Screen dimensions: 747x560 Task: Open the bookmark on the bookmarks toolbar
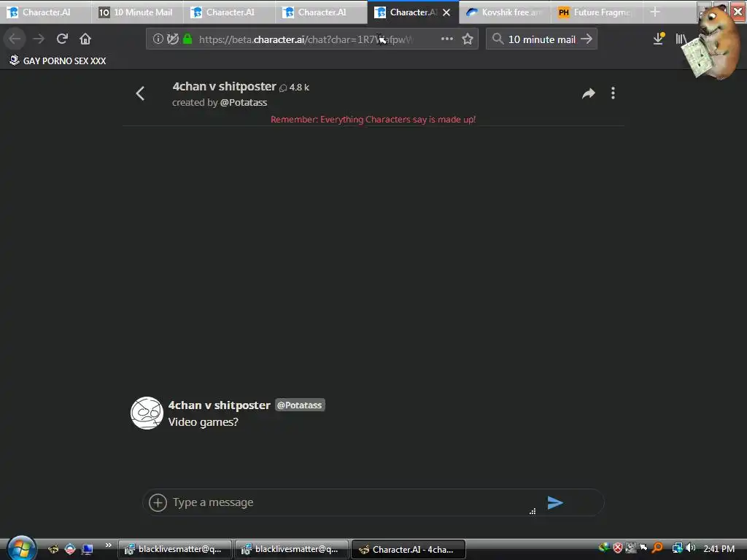58,61
